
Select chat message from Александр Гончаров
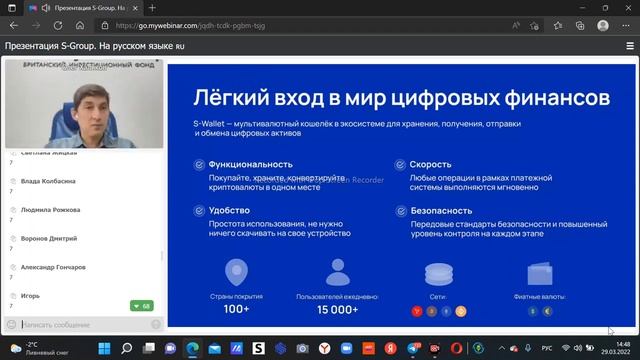pyautogui.click(x=53, y=267)
